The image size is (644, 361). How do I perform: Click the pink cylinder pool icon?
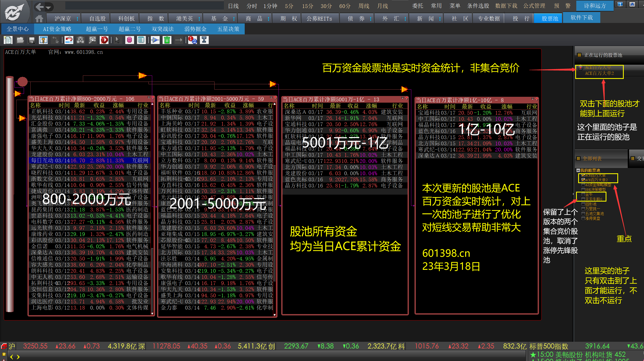point(129,40)
